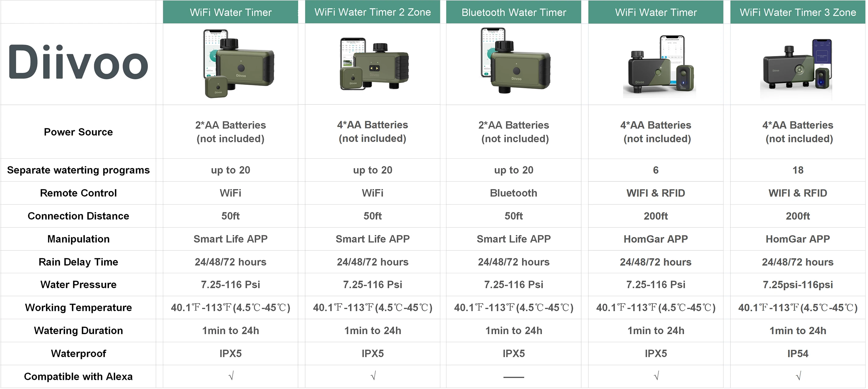868x389 pixels.
Task: Click '50ft' in the Bluetooth column
Action: (514, 216)
